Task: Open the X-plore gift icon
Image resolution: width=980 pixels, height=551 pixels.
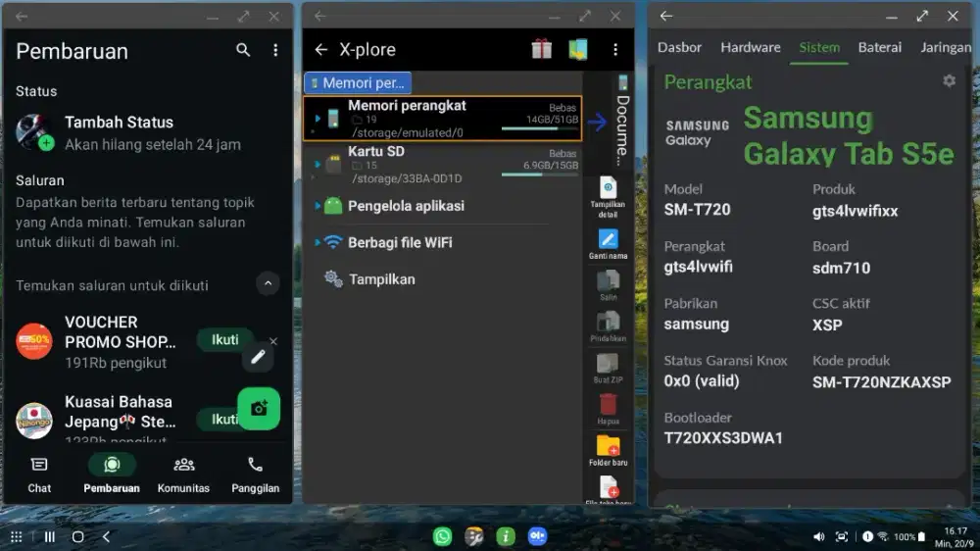Action: pos(541,49)
